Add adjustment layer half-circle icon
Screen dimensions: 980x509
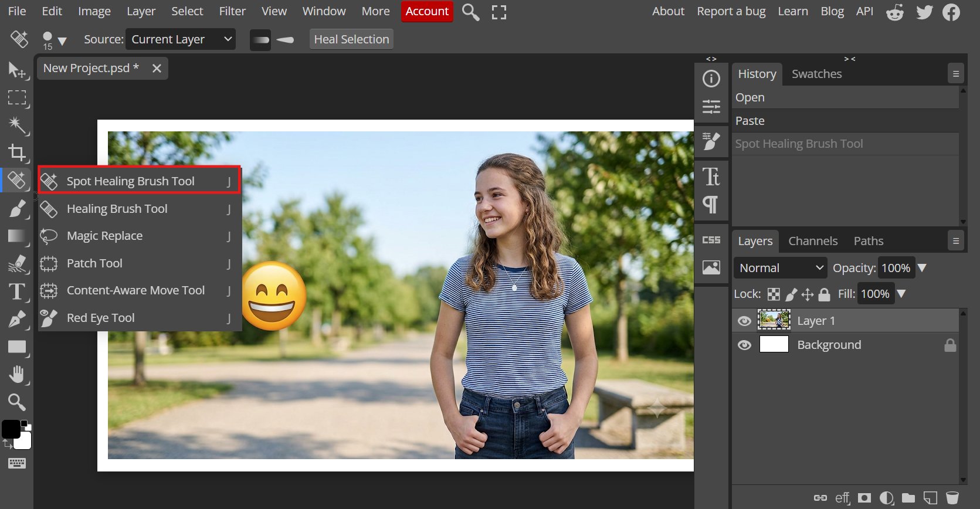coord(887,498)
